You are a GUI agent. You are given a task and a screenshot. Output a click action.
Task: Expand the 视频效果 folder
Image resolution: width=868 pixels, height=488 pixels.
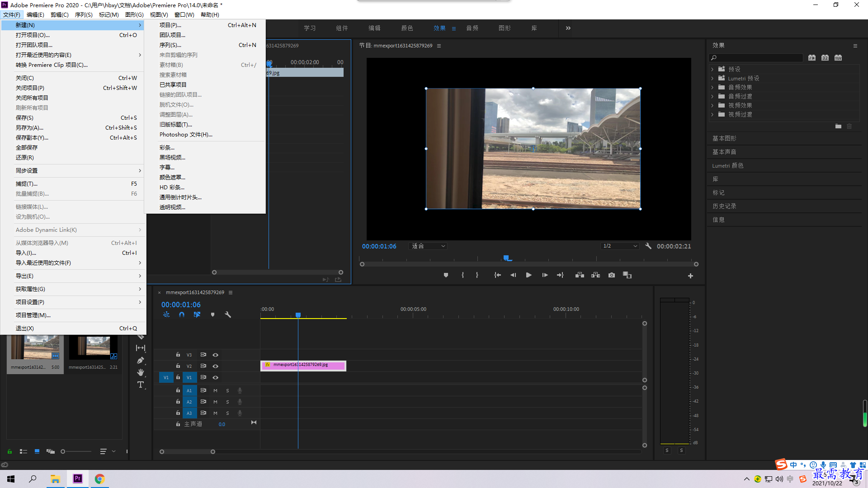tap(712, 105)
